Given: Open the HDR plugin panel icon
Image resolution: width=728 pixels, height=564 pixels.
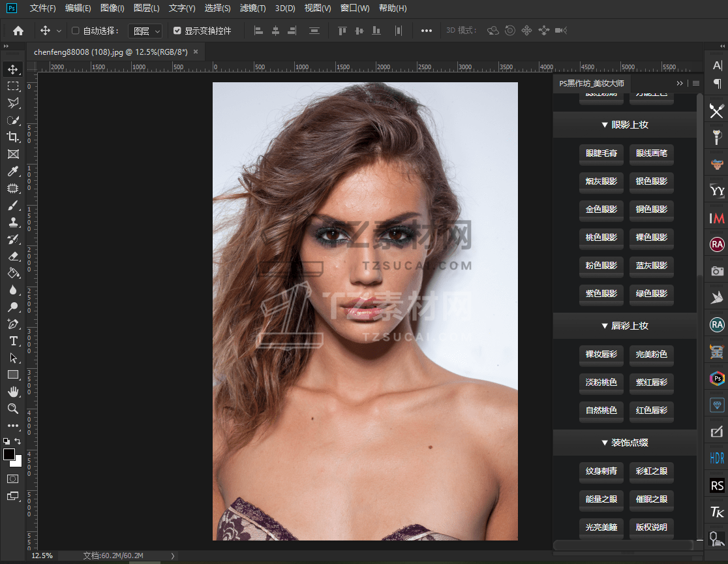Looking at the screenshot, I should [717, 457].
